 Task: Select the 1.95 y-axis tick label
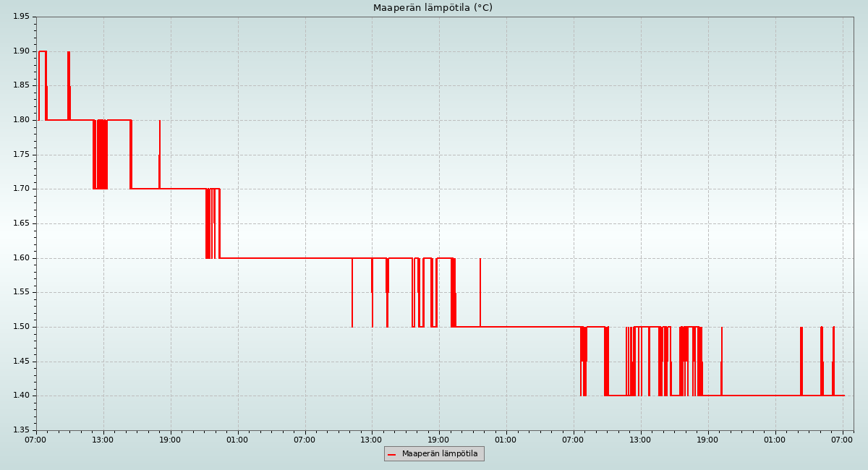click(x=21, y=17)
